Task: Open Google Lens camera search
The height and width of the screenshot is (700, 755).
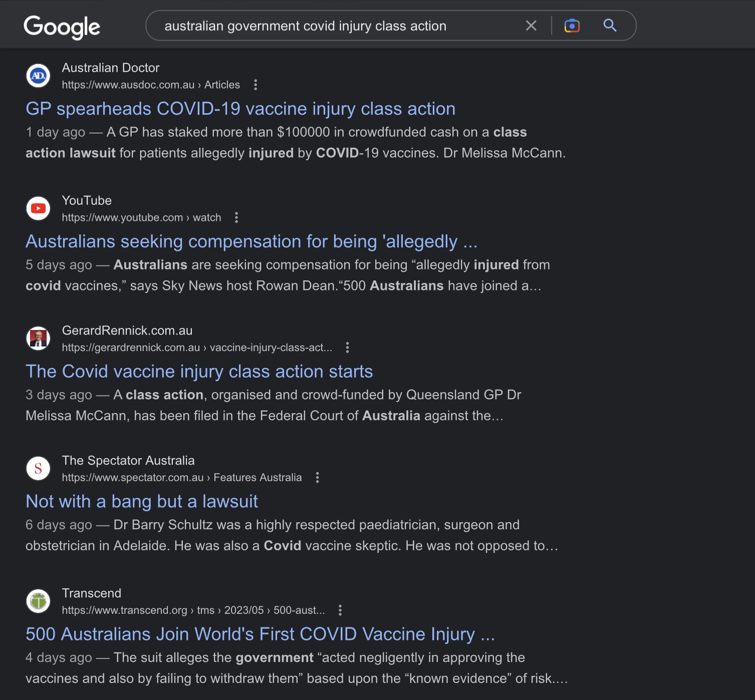Action: click(572, 26)
